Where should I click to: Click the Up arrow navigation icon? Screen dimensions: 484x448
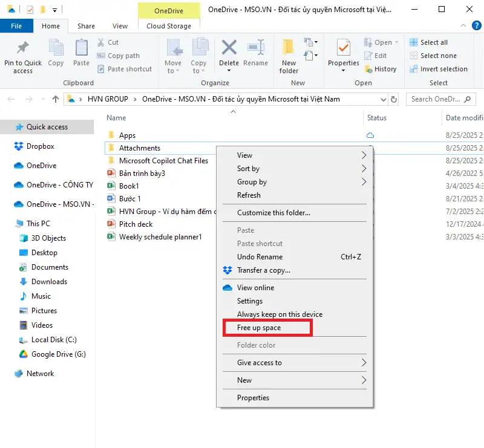(56, 99)
